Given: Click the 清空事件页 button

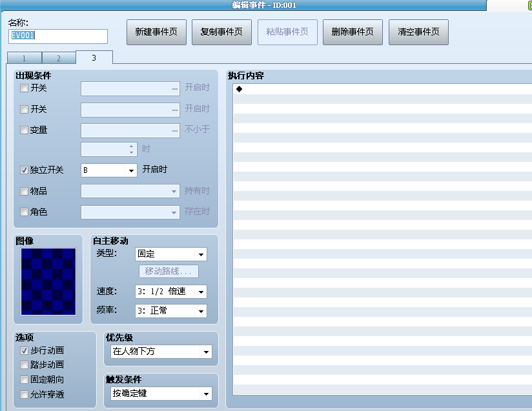Looking at the screenshot, I should pos(418,32).
